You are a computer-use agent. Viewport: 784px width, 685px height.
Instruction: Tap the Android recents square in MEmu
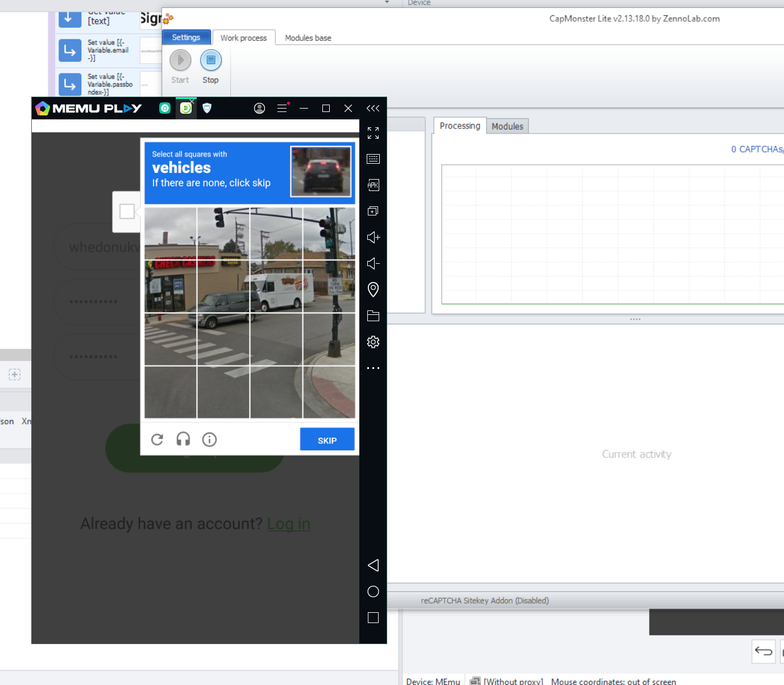tap(373, 617)
